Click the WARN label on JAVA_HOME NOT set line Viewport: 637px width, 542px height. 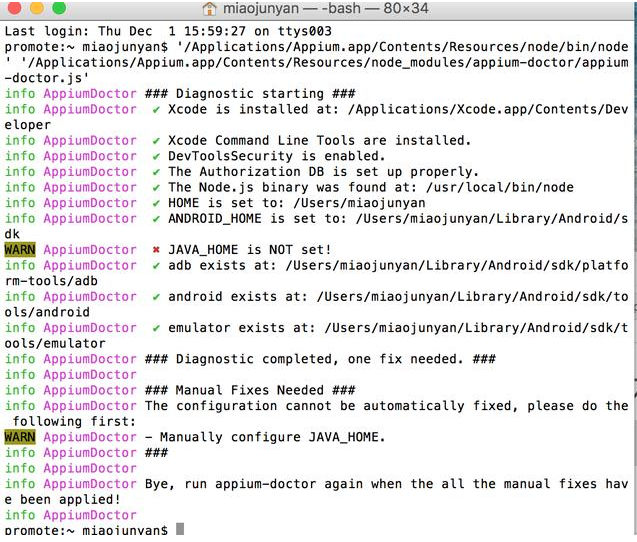[19, 250]
